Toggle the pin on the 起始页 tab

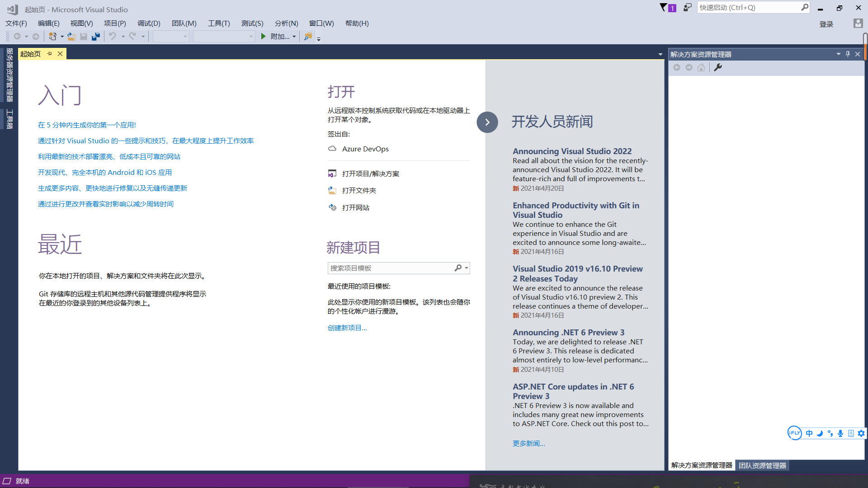tap(50, 54)
